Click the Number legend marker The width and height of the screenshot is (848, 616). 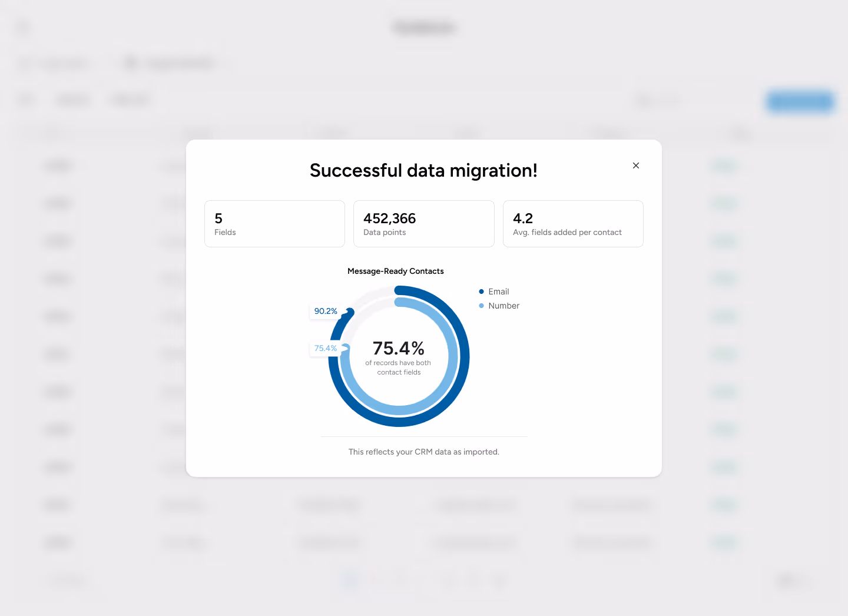(480, 306)
